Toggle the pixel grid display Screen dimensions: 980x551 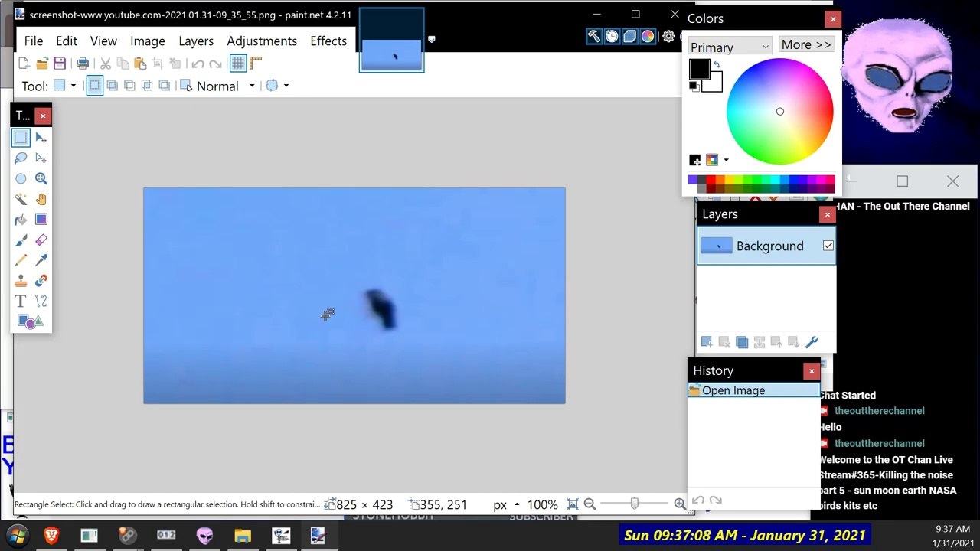[x=238, y=64]
